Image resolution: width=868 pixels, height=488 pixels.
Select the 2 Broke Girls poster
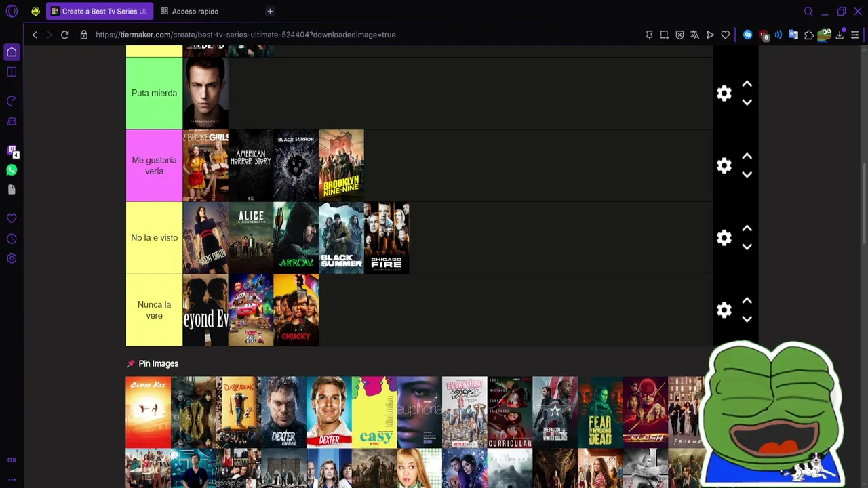click(205, 165)
